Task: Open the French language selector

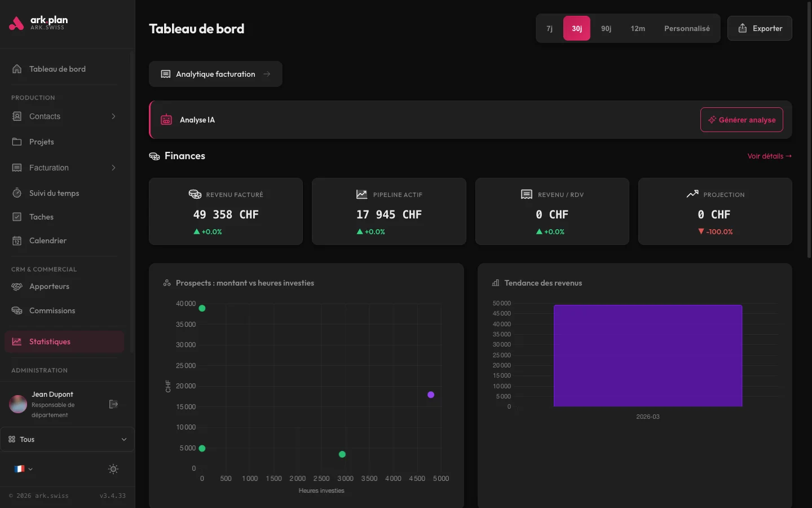Action: pos(23,469)
